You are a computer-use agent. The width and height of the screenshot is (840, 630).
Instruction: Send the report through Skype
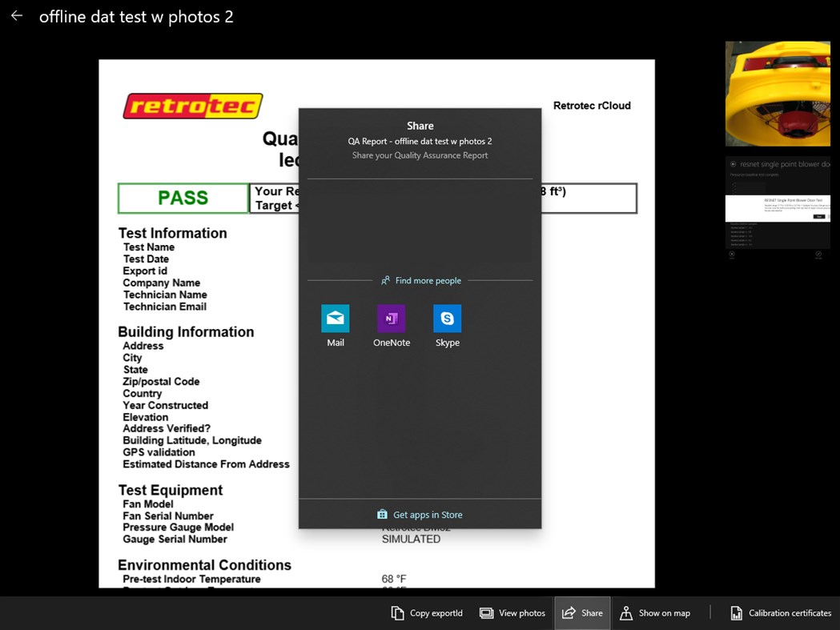pyautogui.click(x=447, y=317)
